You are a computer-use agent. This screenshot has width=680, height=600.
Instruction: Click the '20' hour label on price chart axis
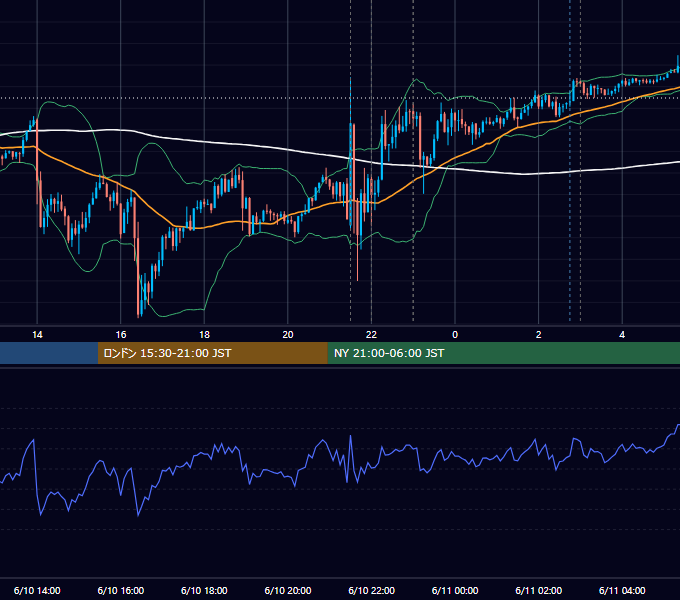point(288,335)
